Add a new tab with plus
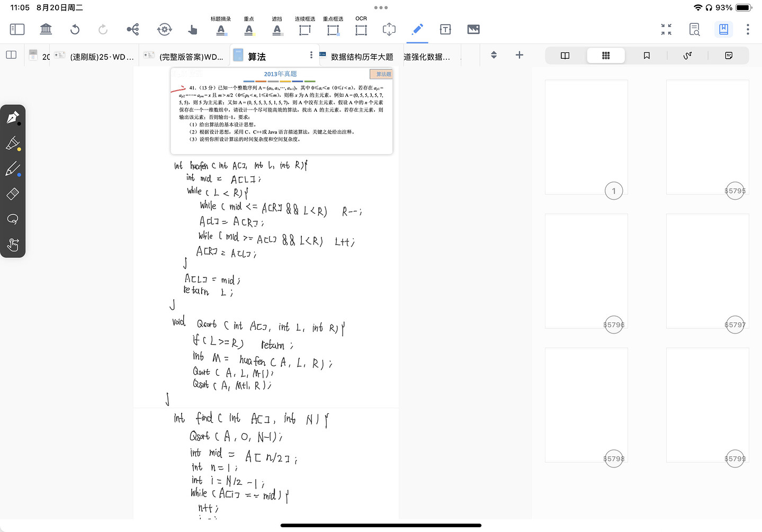This screenshot has height=532, width=762. click(519, 55)
